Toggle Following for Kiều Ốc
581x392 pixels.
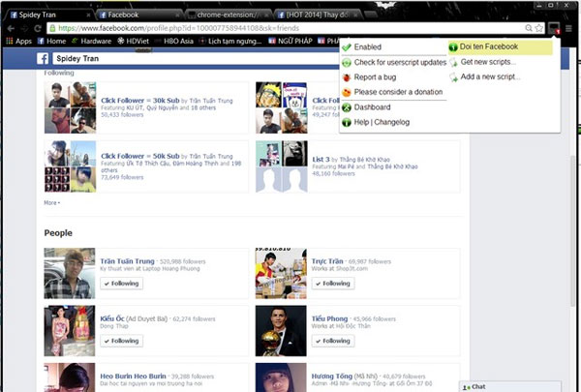pyautogui.click(x=122, y=341)
